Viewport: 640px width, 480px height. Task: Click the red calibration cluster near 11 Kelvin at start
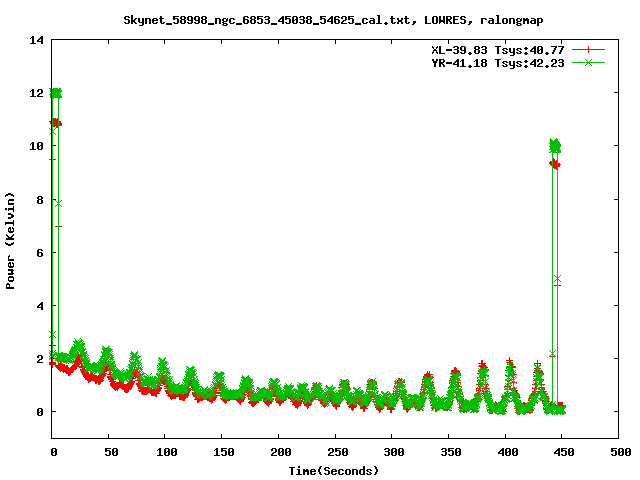56,122
